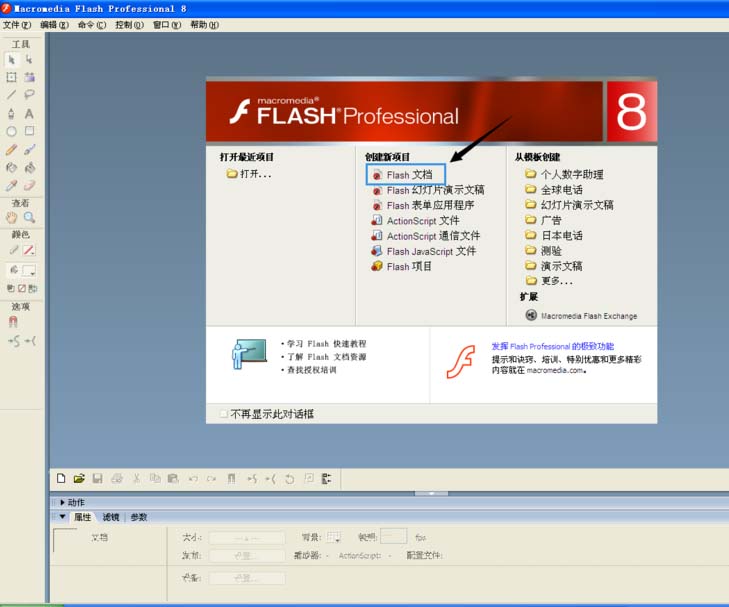This screenshot has height=607, width=729.
Task: Open the 更多... templates link
Action: coord(549,281)
